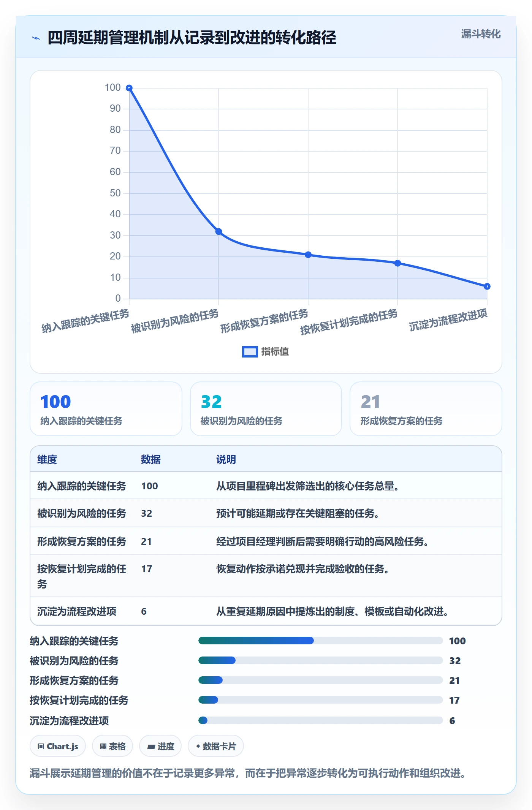The width and height of the screenshot is (532, 810).
Task: Click the progress bar showing 17
Action: pos(321,700)
